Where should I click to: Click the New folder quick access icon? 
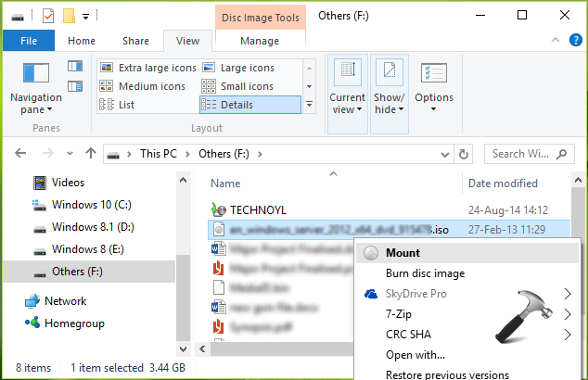[x=69, y=16]
